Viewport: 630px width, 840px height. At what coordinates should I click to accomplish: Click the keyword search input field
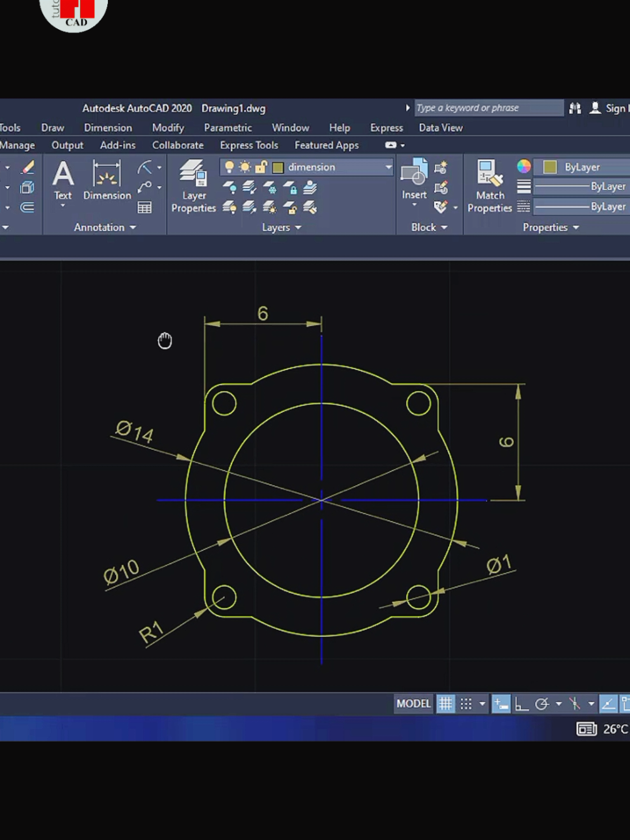(489, 108)
